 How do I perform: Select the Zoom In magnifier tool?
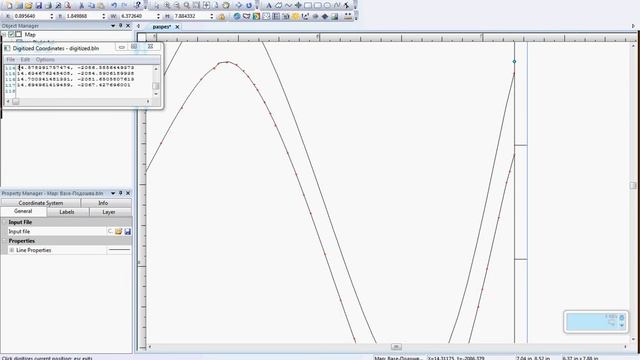(167, 5)
